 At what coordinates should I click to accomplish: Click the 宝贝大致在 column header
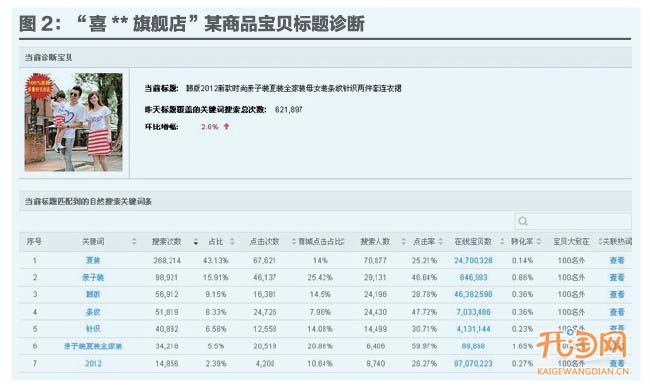tap(571, 242)
